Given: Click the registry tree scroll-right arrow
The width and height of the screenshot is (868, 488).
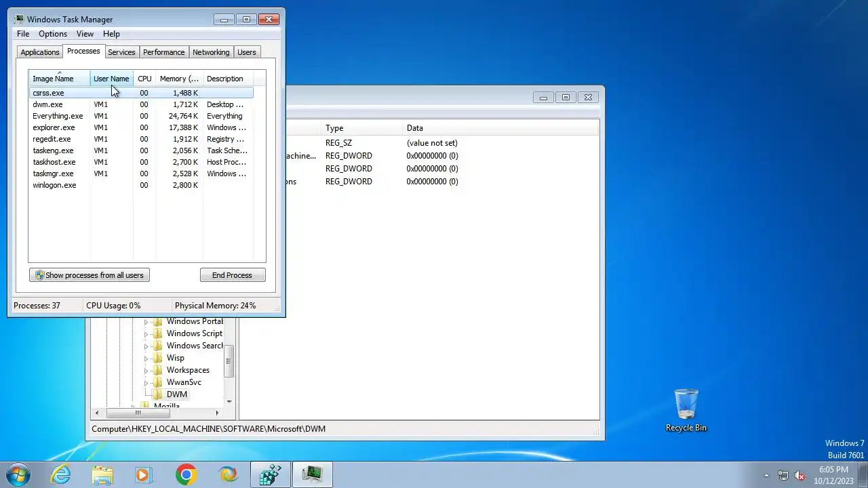Looking at the screenshot, I should click(217, 413).
